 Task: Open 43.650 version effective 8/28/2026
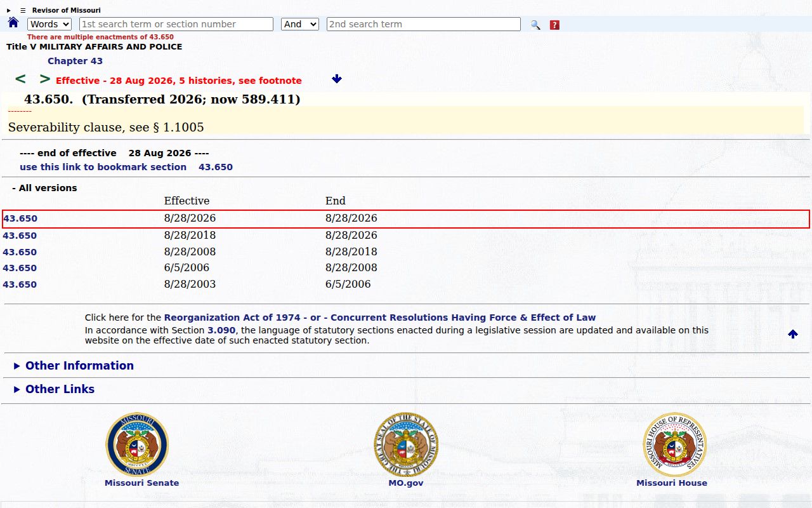click(20, 218)
